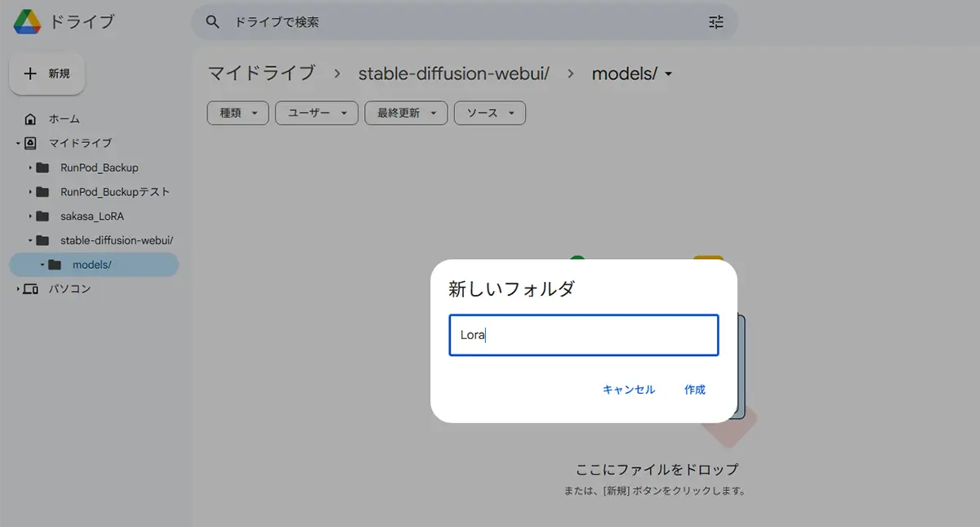Viewport: 980px width, 527px height.
Task: Expand the sakasa_LoRA folder arrow
Action: 30,217
